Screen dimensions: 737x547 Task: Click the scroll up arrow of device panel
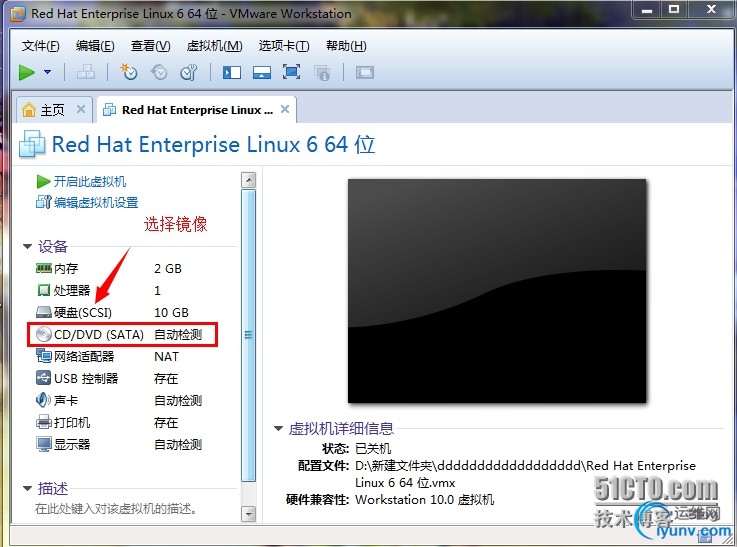coord(248,180)
